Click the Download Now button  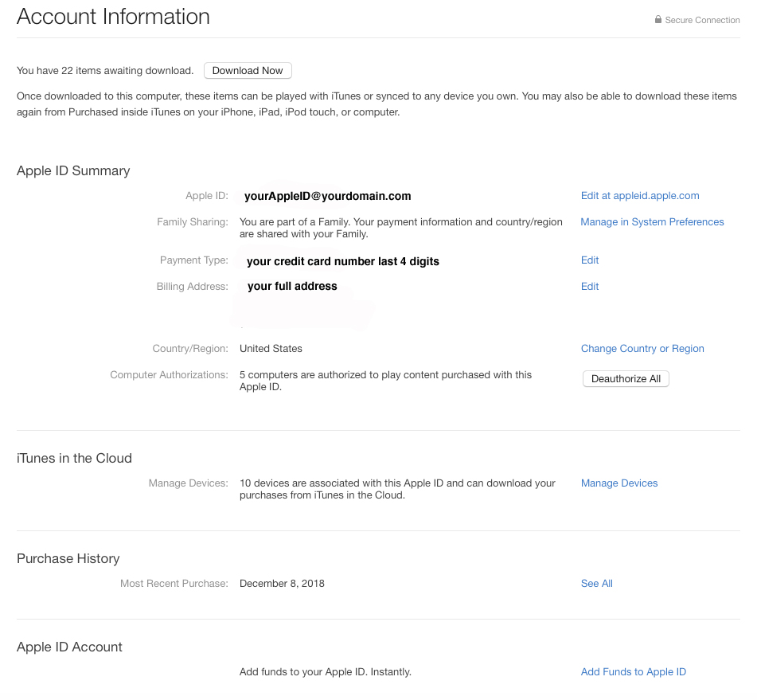coord(247,70)
